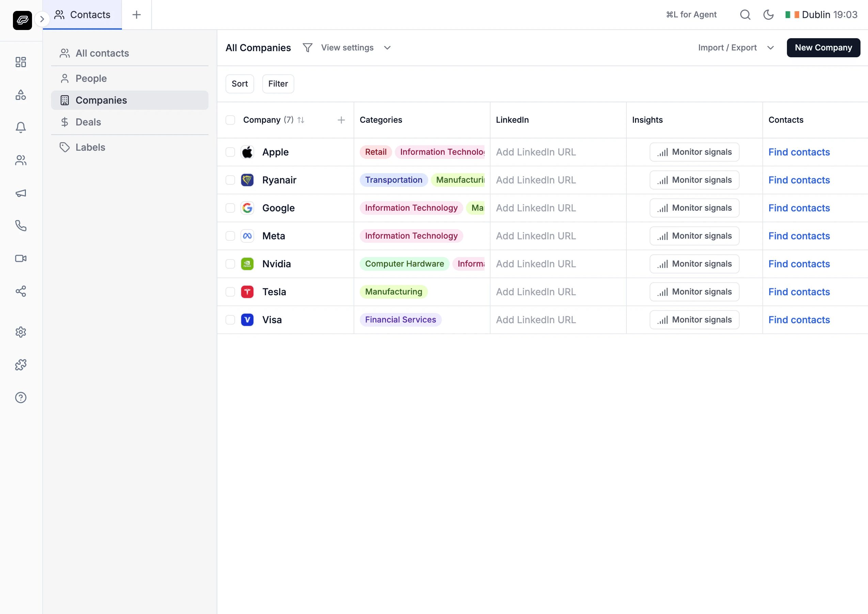
Task: Check the Apple row checkbox
Action: [230, 152]
